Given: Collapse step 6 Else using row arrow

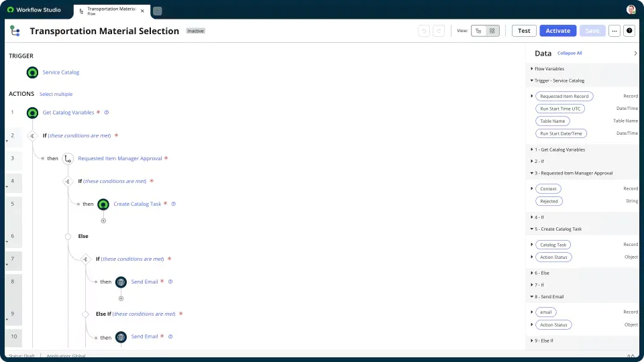Looking at the screenshot, I should [7, 242].
